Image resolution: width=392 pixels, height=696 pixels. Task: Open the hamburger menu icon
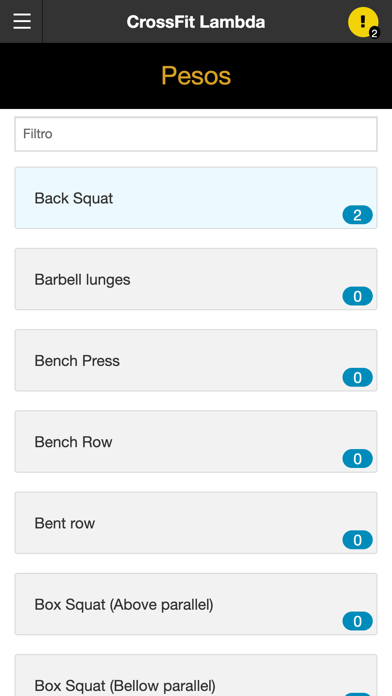click(x=22, y=21)
